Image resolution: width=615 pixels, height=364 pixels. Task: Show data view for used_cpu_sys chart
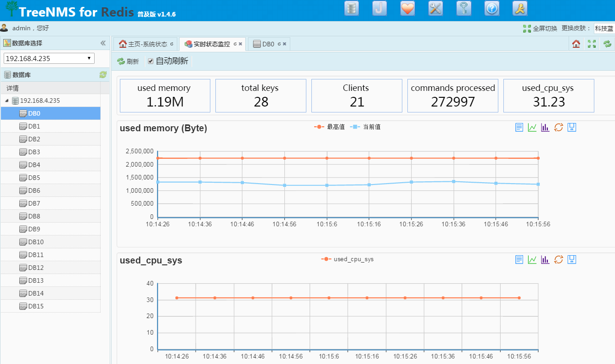519,259
